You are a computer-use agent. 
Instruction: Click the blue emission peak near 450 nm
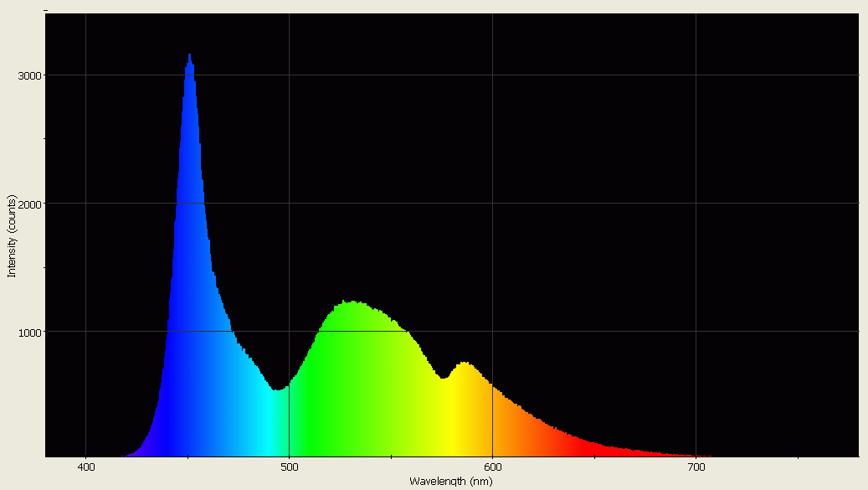pos(190,84)
